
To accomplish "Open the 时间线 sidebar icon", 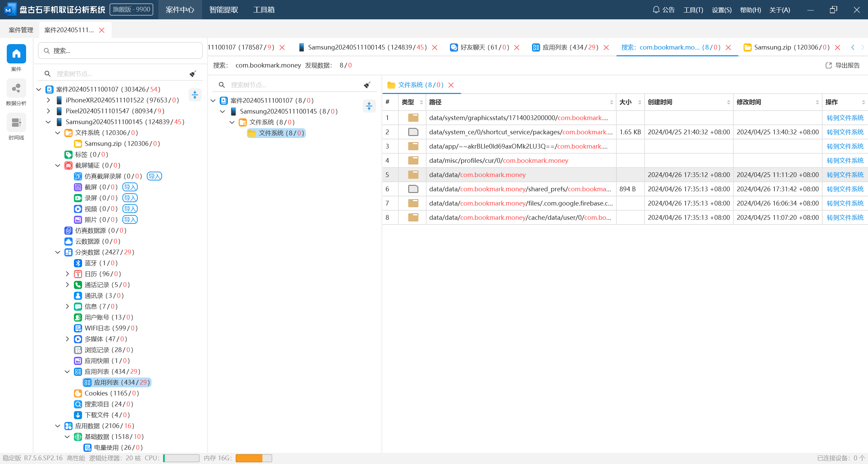I will (16, 123).
